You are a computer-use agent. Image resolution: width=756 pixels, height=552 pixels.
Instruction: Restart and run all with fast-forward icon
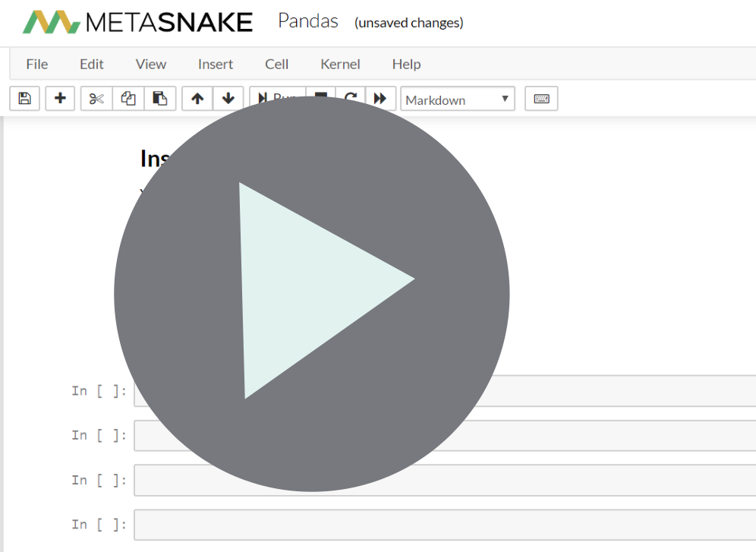click(x=380, y=99)
